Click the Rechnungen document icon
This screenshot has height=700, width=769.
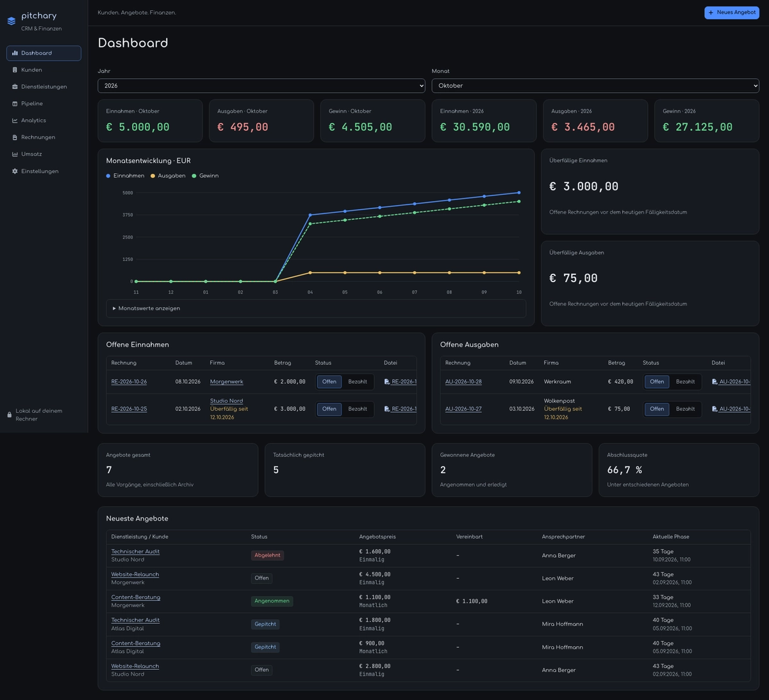(x=15, y=137)
